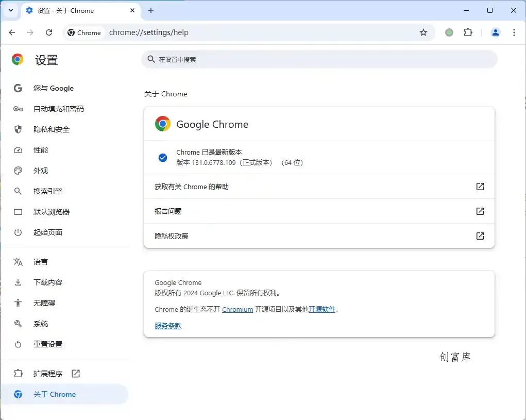Focus the 在设置中搜索 search field

(319, 59)
